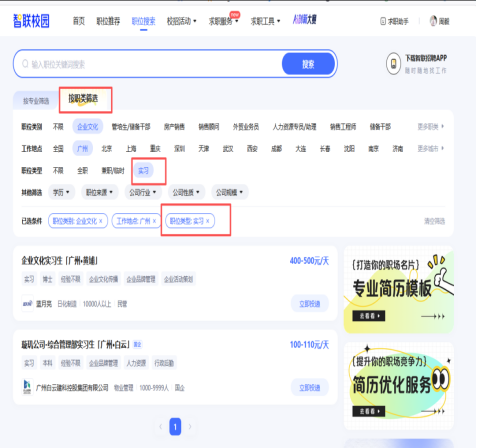The image size is (477, 448).
Task: Open the user avatar profile icon
Action: (x=433, y=21)
